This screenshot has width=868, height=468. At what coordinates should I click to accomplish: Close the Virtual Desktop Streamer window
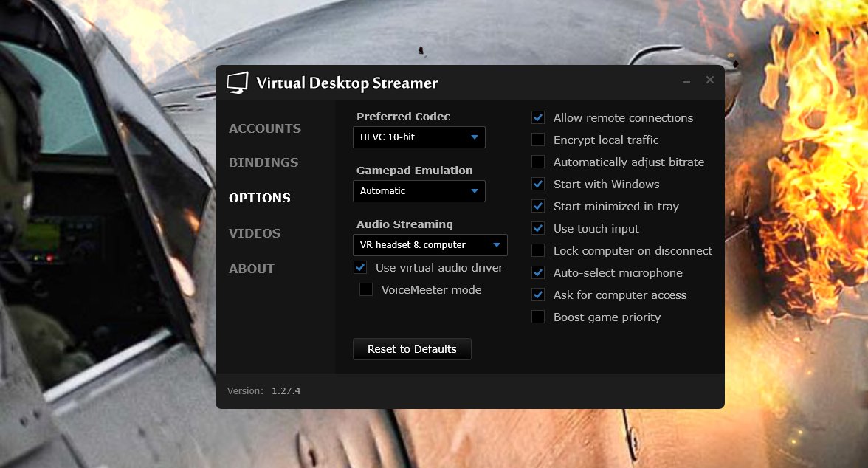click(710, 80)
